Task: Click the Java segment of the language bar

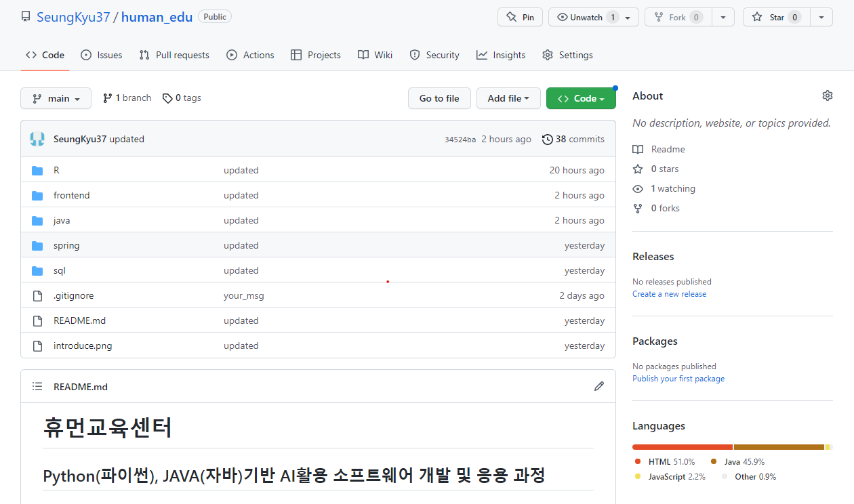Action: (x=779, y=447)
